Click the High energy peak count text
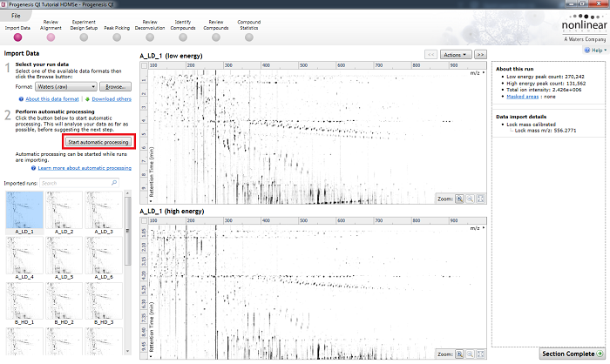610x364 pixels. tap(546, 84)
